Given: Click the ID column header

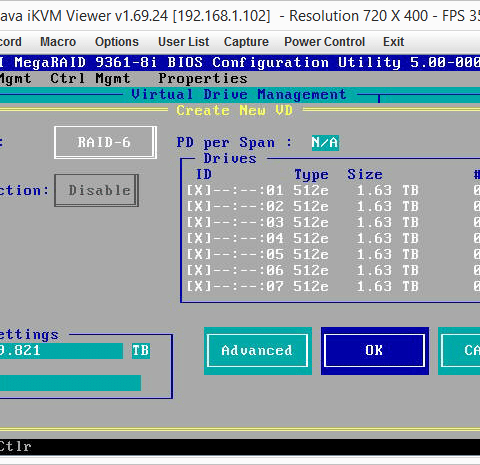Looking at the screenshot, I should [204, 175].
